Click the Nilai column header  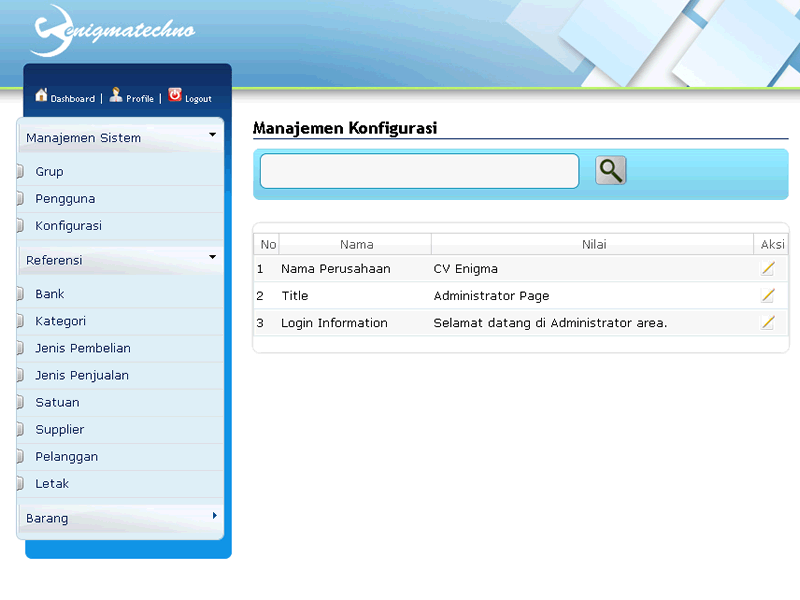point(593,244)
